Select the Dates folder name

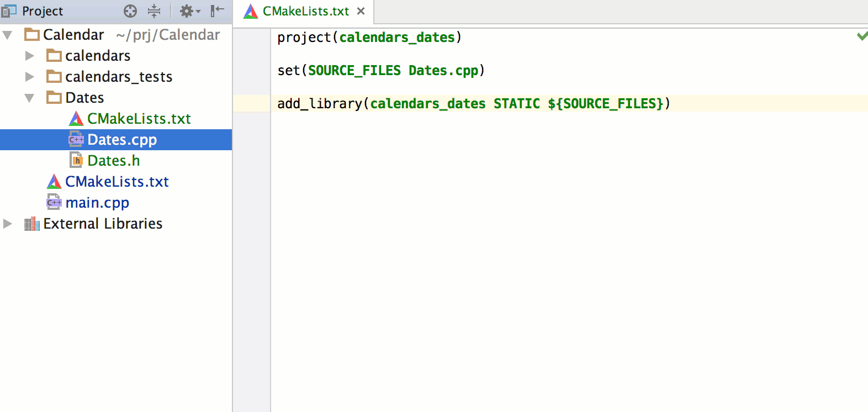(x=84, y=98)
